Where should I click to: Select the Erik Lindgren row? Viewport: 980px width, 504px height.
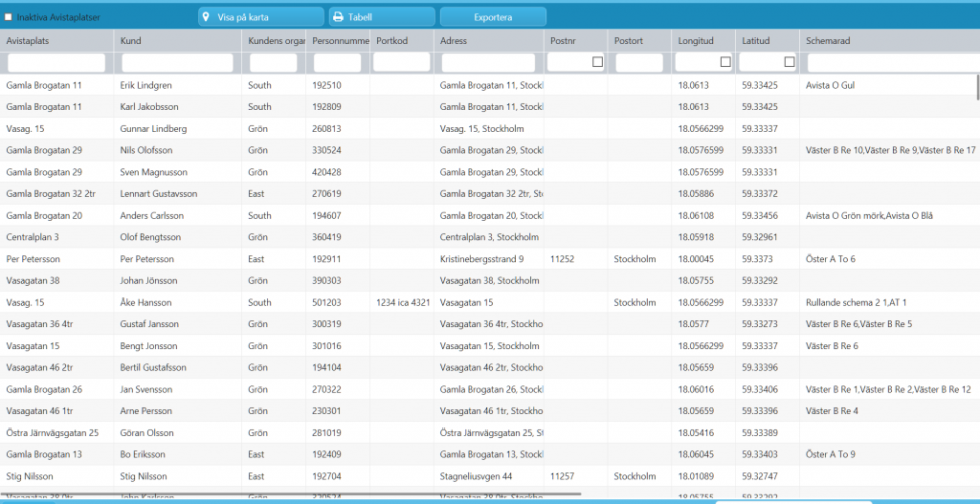[490, 85]
